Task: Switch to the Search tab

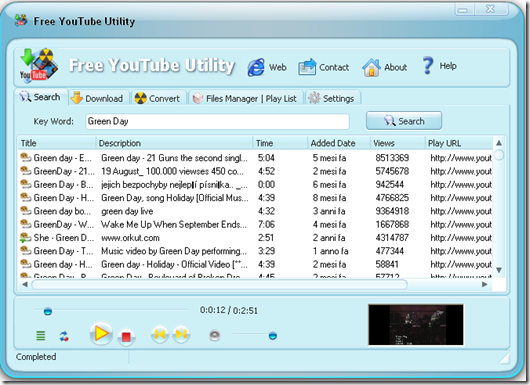Action: coord(40,97)
